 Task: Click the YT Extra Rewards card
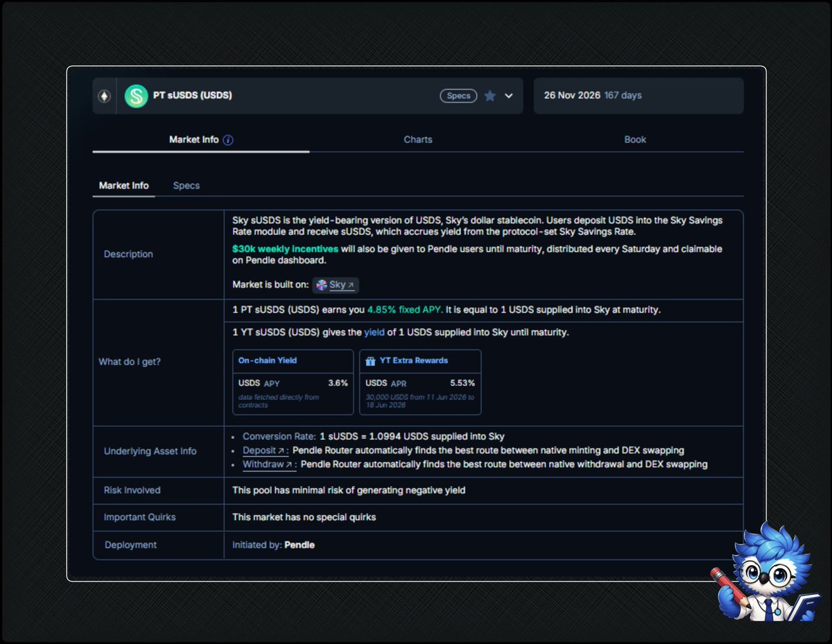pyautogui.click(x=420, y=382)
